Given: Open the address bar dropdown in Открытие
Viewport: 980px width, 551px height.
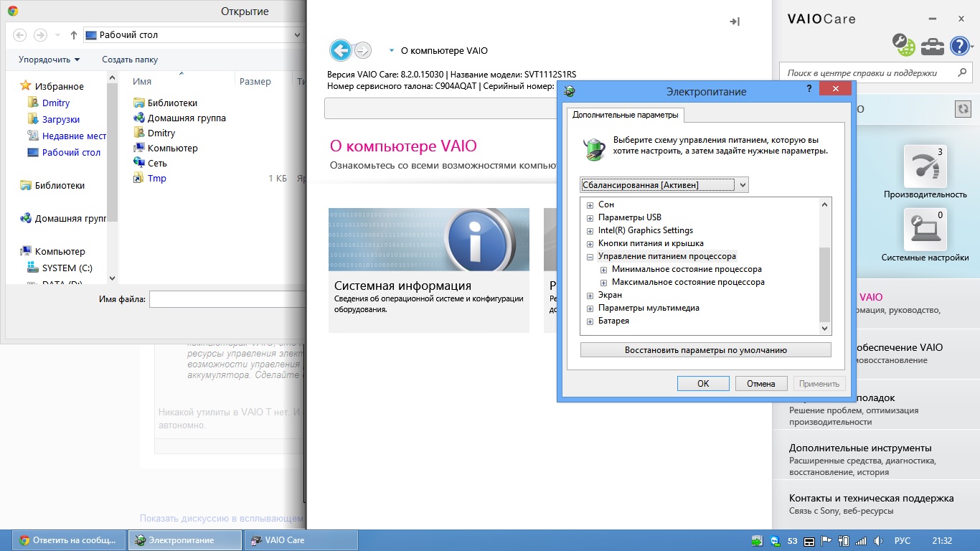Looking at the screenshot, I should 298,34.
